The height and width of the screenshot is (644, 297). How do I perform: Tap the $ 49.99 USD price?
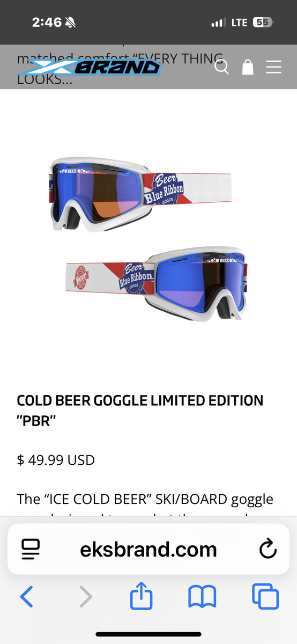[56, 460]
